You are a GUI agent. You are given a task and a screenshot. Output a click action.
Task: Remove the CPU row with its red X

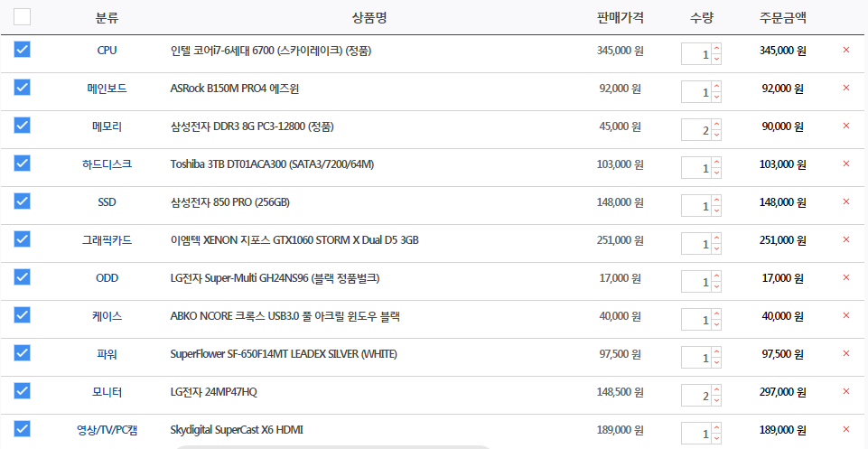(x=845, y=51)
